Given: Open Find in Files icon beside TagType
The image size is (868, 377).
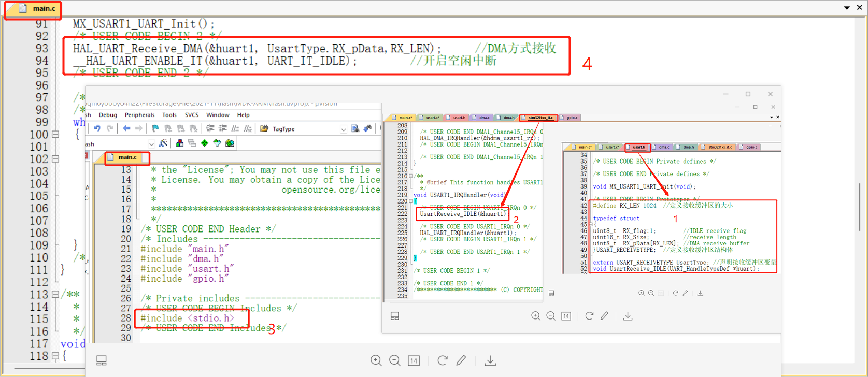Looking at the screenshot, I should coord(264,128).
